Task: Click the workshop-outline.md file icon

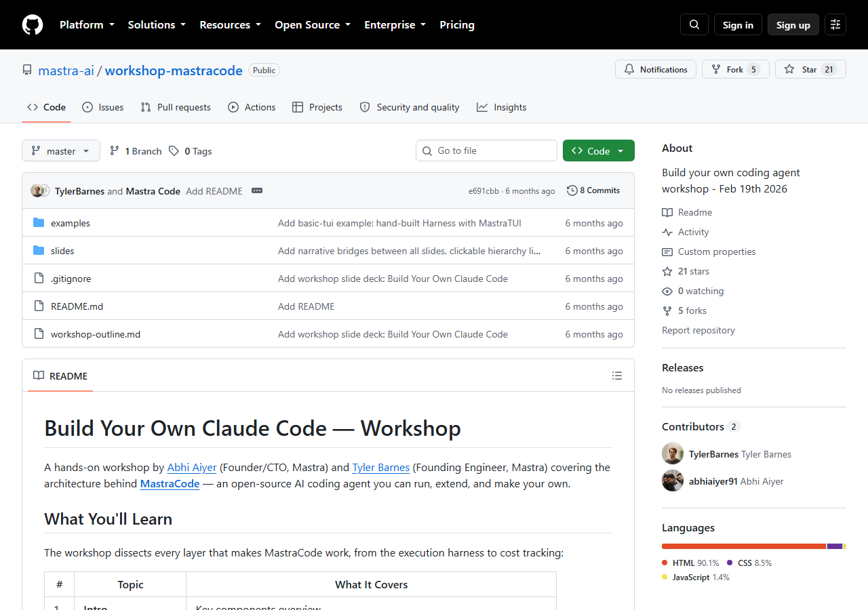Action: (x=39, y=334)
